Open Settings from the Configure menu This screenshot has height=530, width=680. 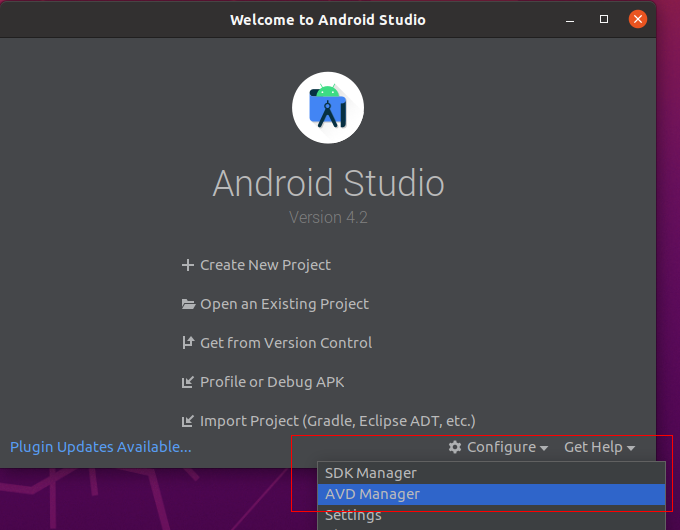pos(353,515)
